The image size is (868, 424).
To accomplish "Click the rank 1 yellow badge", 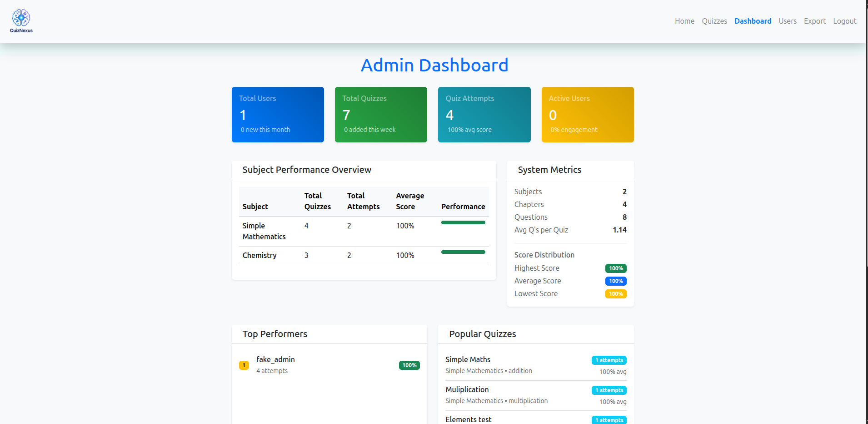I will click(244, 365).
